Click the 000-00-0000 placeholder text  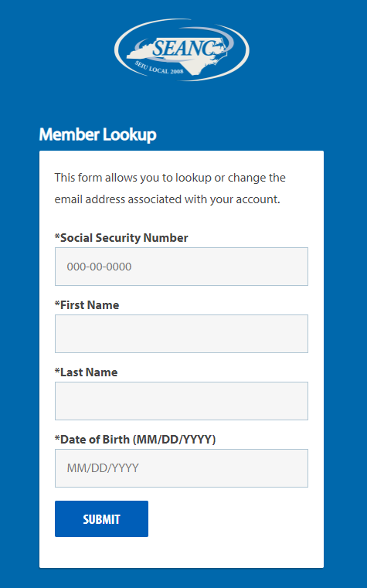(x=100, y=267)
